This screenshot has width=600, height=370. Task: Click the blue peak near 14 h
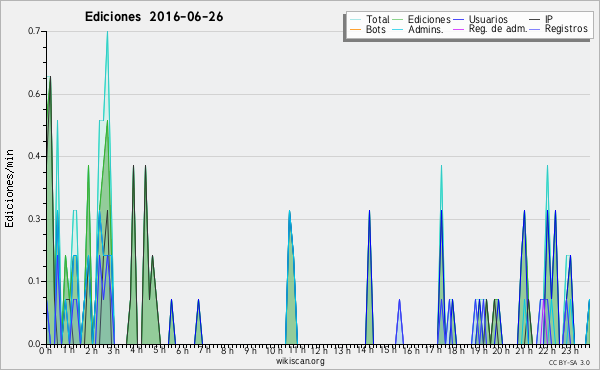(369, 211)
